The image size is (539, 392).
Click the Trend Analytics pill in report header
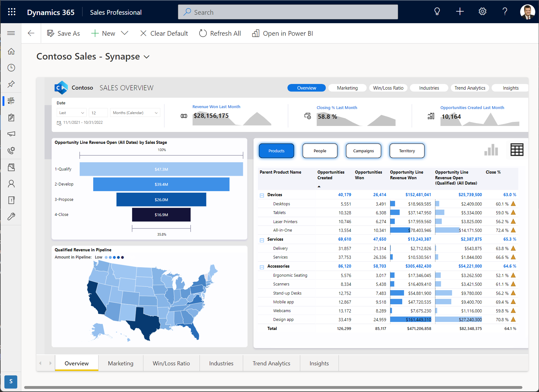pos(470,88)
